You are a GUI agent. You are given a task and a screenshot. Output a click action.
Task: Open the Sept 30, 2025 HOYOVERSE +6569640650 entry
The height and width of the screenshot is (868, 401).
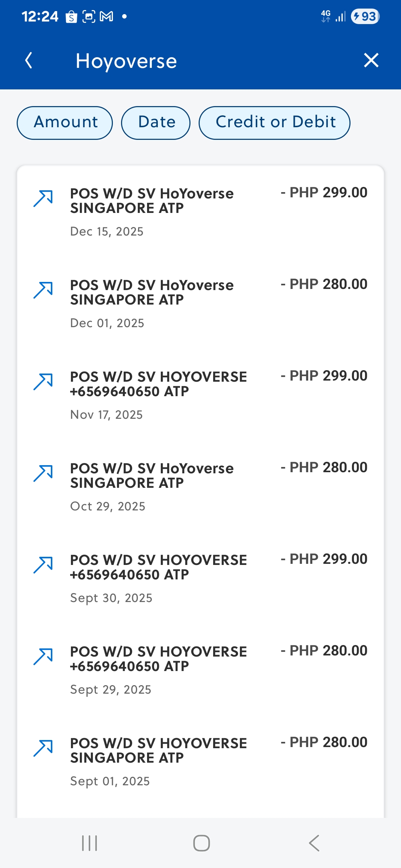pyautogui.click(x=159, y=567)
